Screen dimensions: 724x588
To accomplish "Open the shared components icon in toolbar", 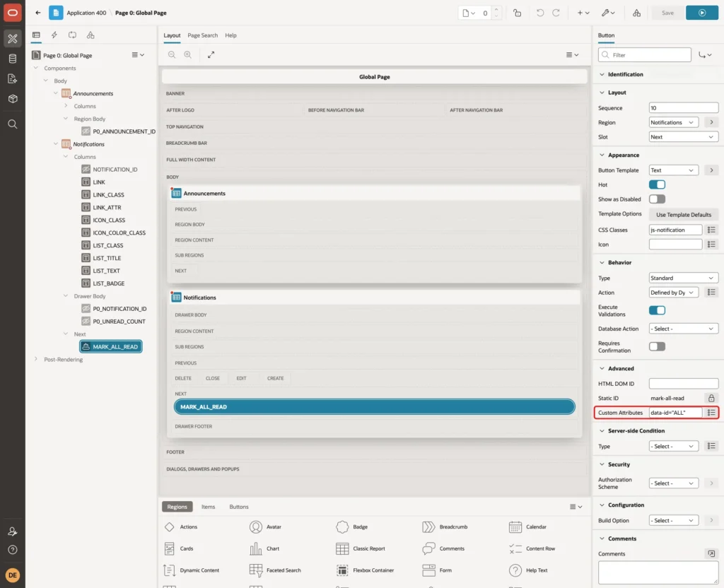I will [x=637, y=13].
